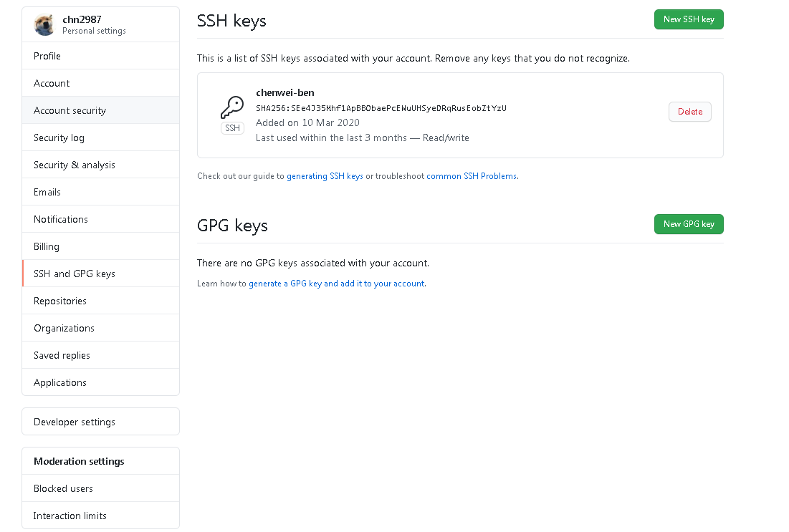Go to Notifications settings
The image size is (789, 532).
click(61, 219)
